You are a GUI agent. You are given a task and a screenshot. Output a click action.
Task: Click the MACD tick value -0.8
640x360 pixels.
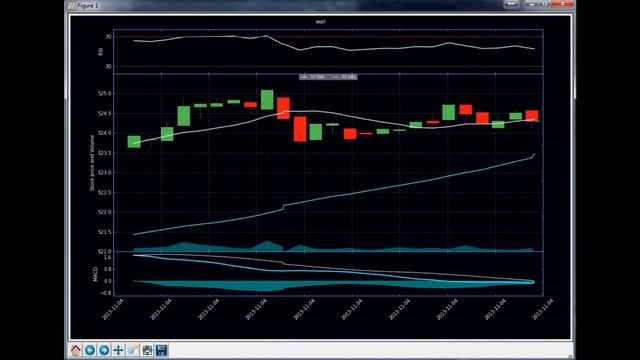(106, 293)
